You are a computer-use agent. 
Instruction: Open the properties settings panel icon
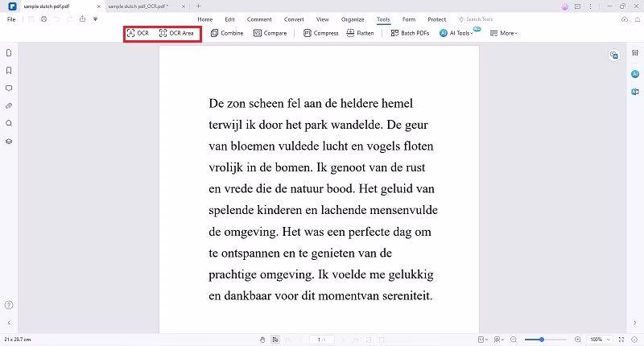point(635,53)
